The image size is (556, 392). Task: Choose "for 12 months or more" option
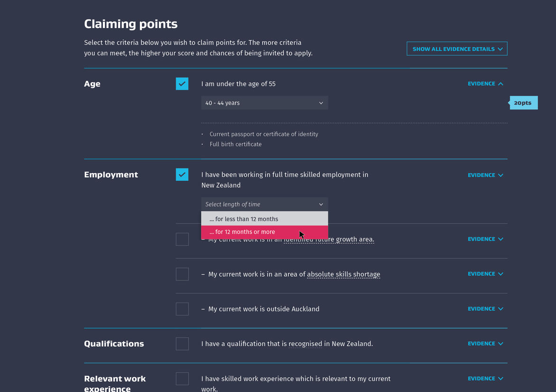(x=264, y=232)
